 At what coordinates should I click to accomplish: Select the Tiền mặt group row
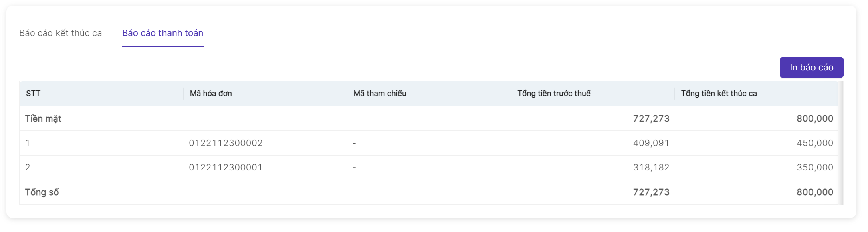[x=43, y=119]
